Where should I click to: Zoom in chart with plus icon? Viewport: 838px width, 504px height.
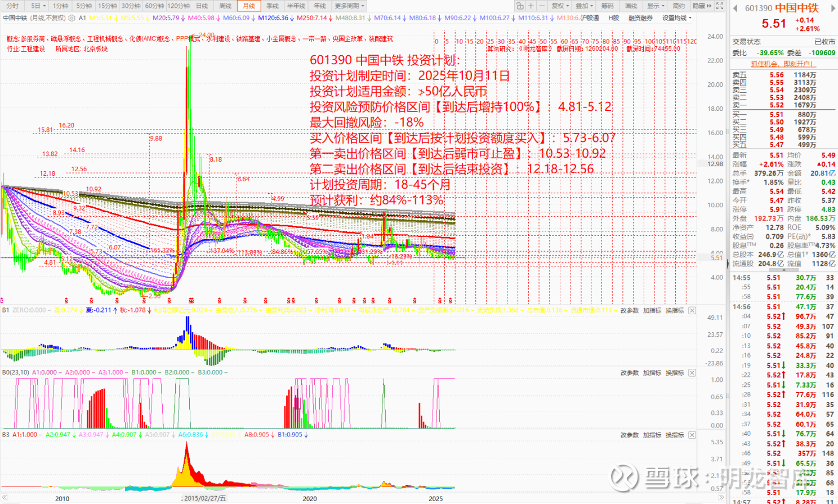[x=531, y=6]
